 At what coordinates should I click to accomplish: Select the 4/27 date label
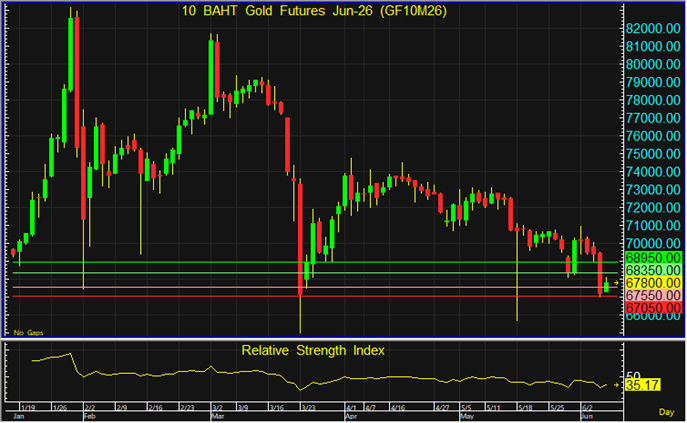coord(443,408)
